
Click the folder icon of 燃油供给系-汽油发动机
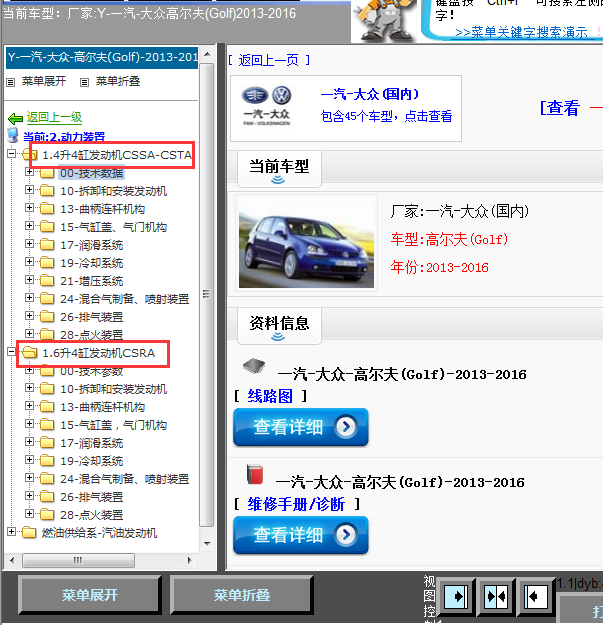click(x=29, y=533)
